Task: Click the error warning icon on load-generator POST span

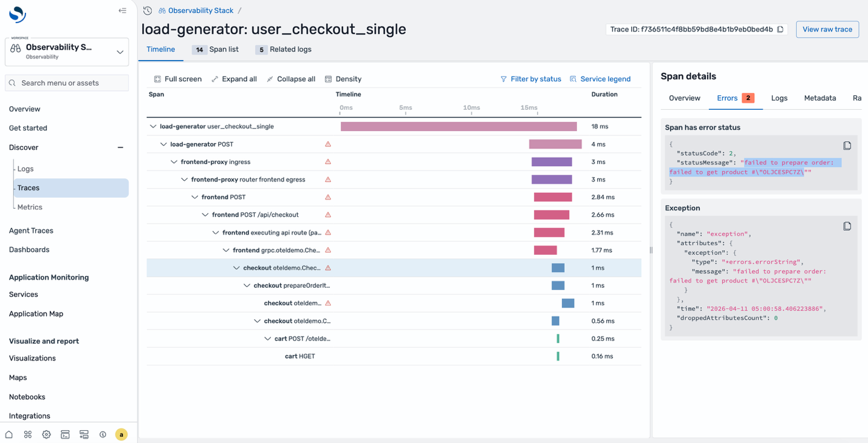Action: click(327, 144)
